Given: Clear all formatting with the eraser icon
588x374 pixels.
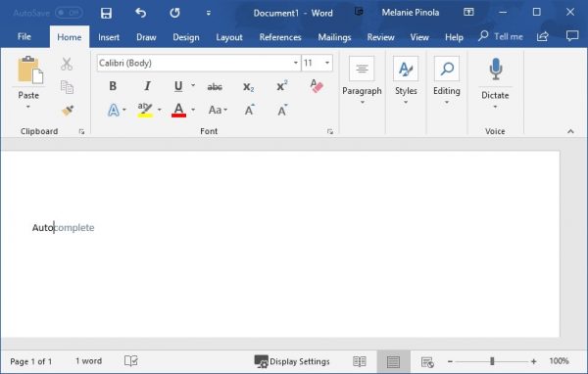Looking at the screenshot, I should (x=317, y=86).
